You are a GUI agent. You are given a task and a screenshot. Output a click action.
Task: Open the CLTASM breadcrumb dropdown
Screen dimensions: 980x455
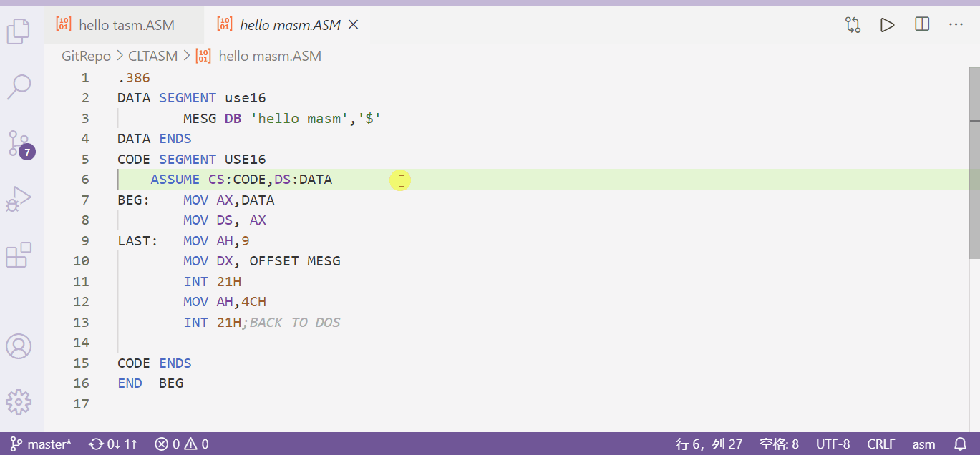coord(152,55)
